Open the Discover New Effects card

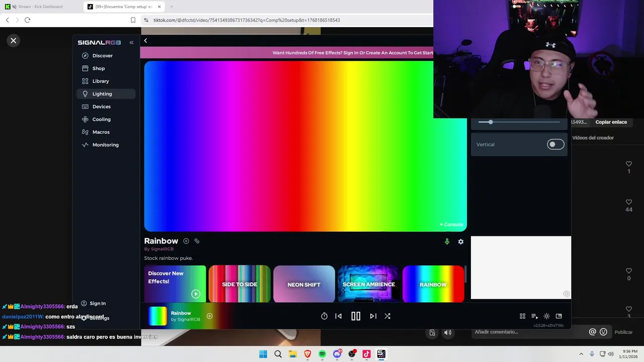(175, 284)
